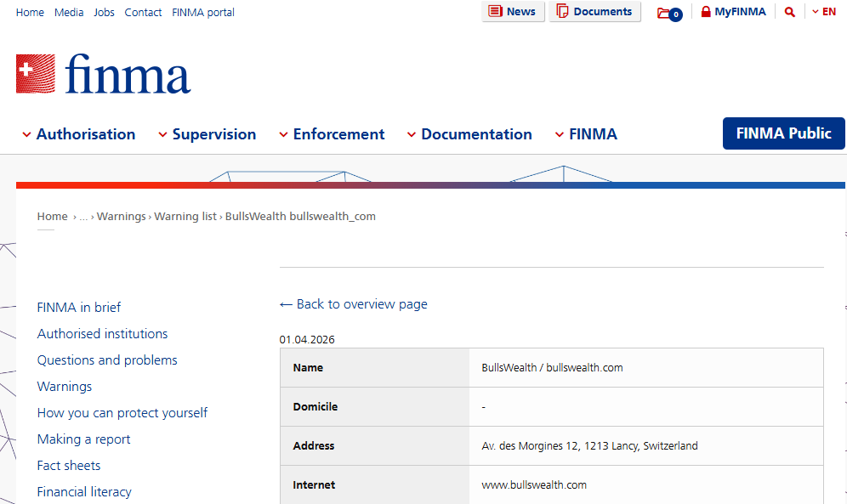
Task: Open Warnings in the sidebar
Action: pyautogui.click(x=65, y=387)
